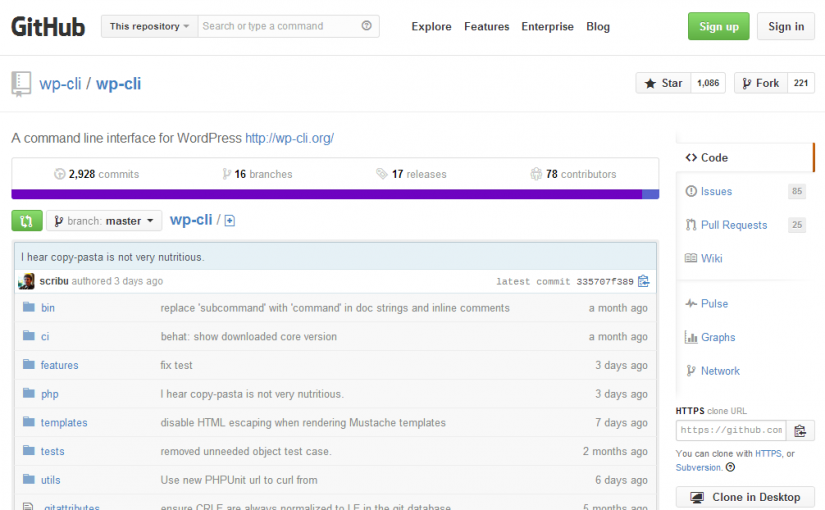Open scribu author profile link
This screenshot has height=510, width=825.
click(x=54, y=281)
